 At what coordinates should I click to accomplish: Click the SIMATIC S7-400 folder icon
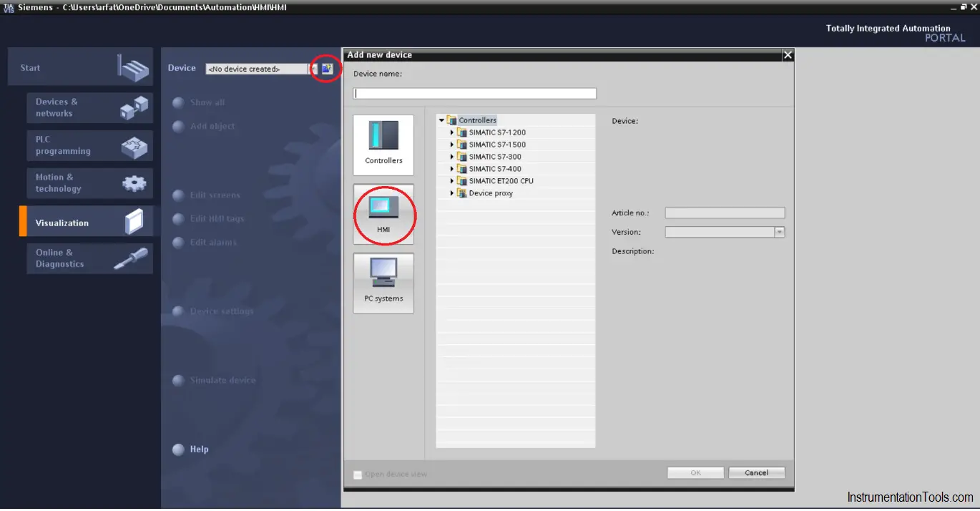click(462, 169)
